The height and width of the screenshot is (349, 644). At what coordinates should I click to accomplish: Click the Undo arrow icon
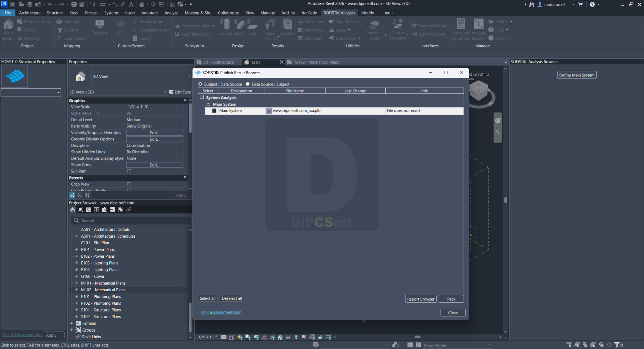click(x=50, y=4)
